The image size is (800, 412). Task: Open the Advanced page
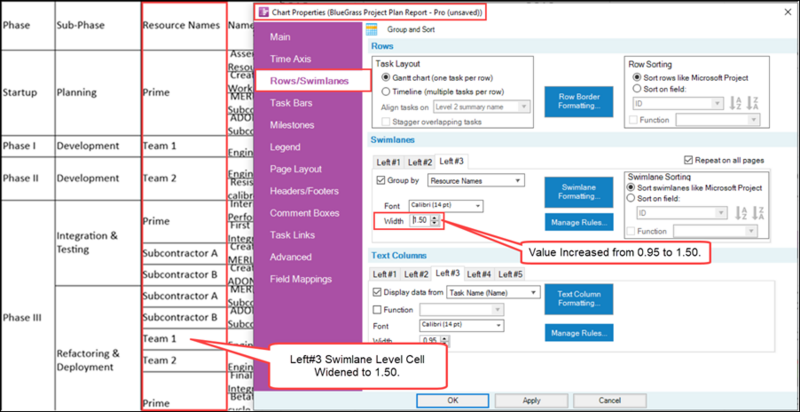coord(290,257)
